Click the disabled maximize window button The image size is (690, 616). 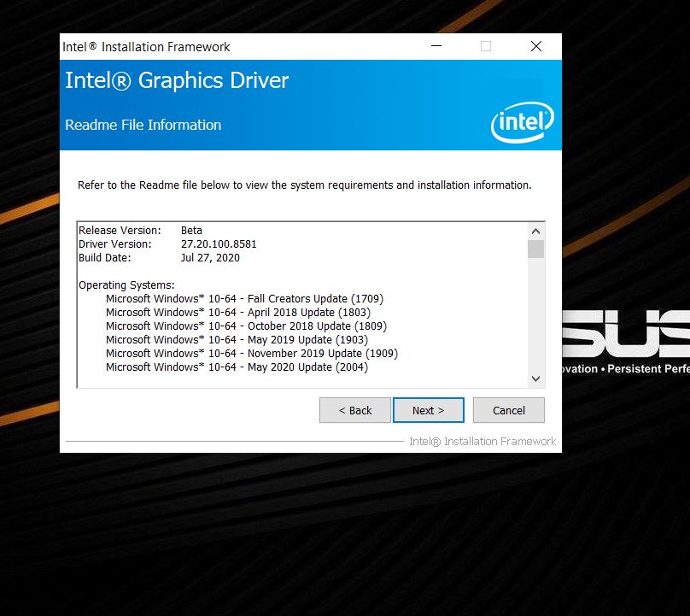tap(486, 46)
